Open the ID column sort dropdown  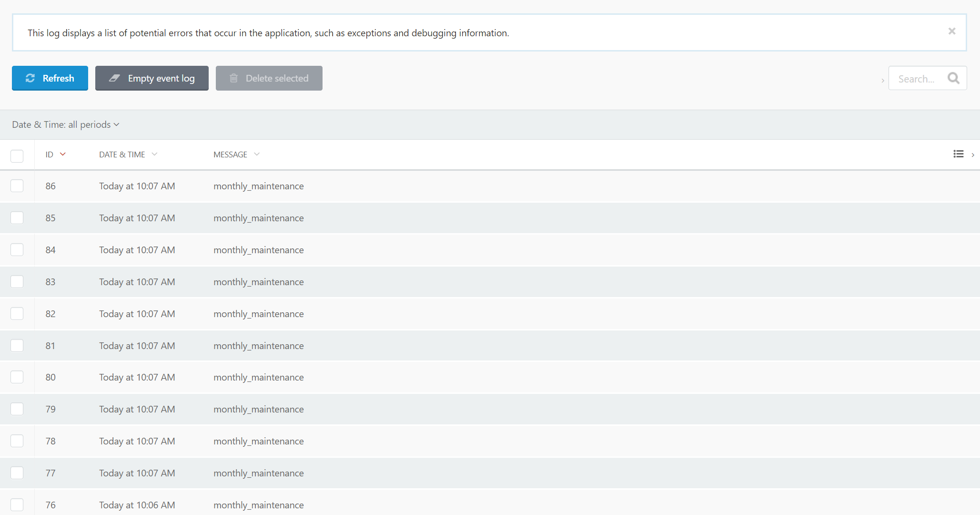point(62,154)
